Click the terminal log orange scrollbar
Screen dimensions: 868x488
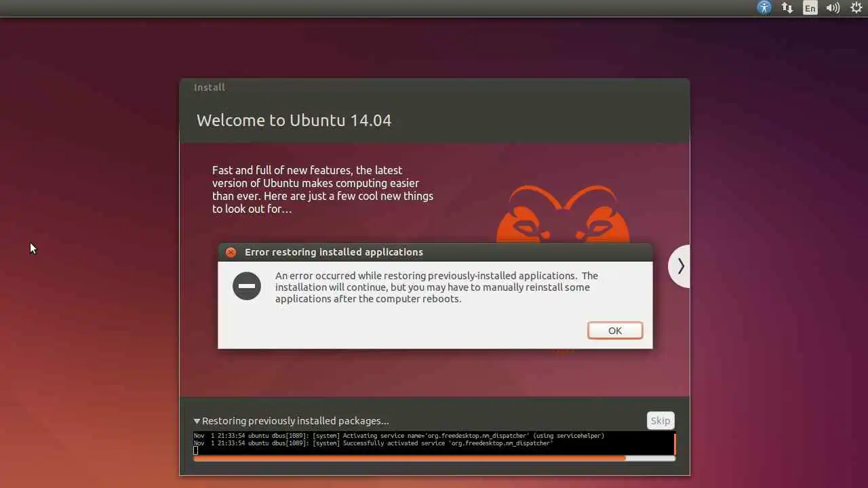(x=675, y=443)
